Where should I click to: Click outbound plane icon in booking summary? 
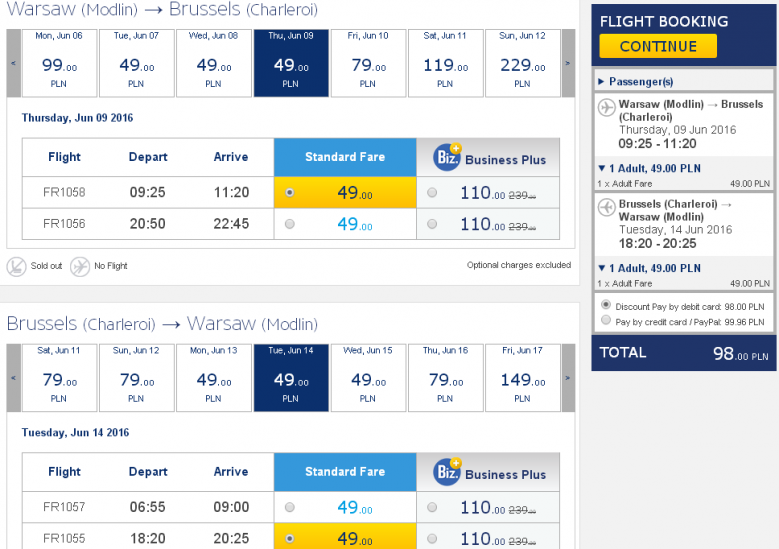pyautogui.click(x=607, y=107)
